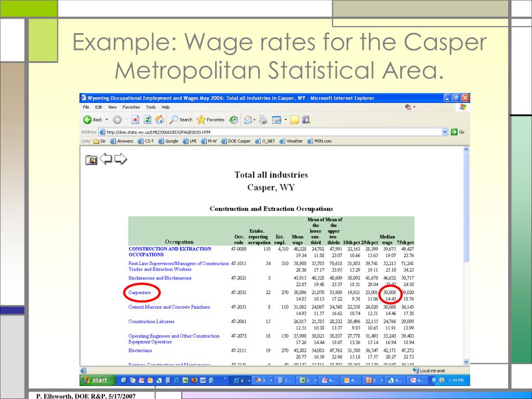The image size is (532, 399).
Task: Open the Search pane with magnifier button
Action: 181,120
